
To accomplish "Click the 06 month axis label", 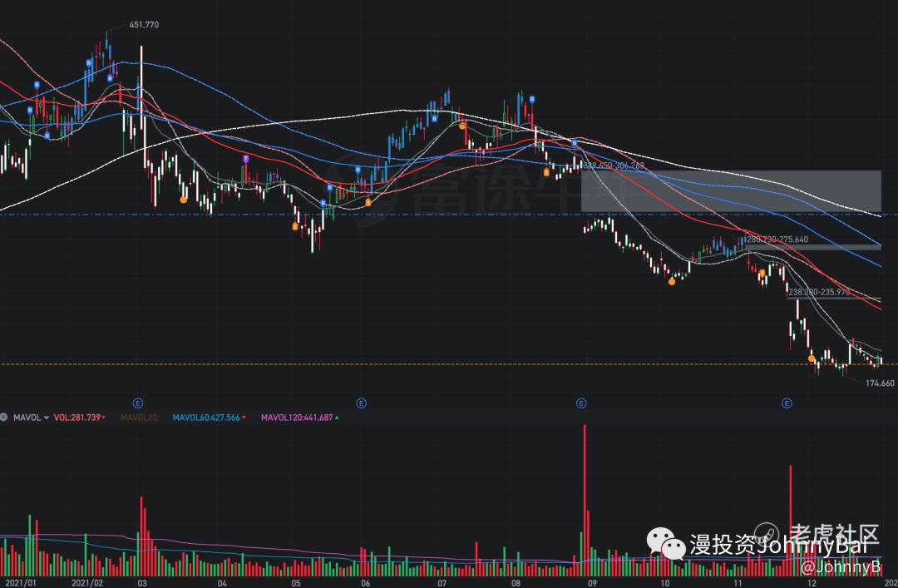I will 365,583.
